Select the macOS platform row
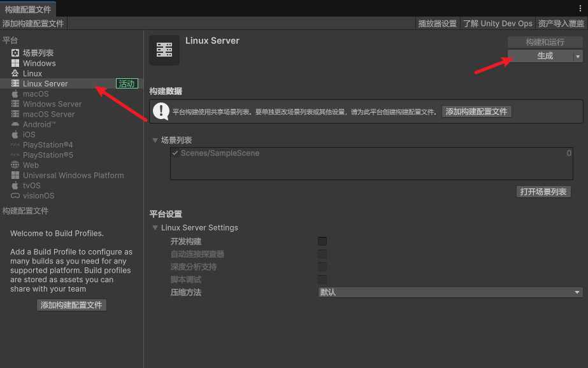588x368 pixels. pyautogui.click(x=71, y=94)
